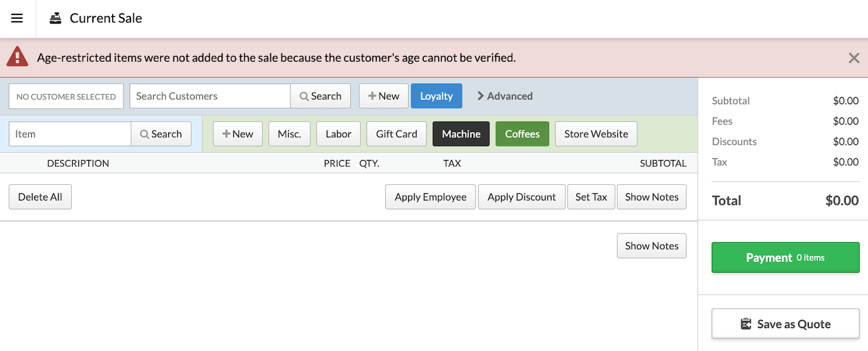Save the sale as a quote

[x=785, y=324]
